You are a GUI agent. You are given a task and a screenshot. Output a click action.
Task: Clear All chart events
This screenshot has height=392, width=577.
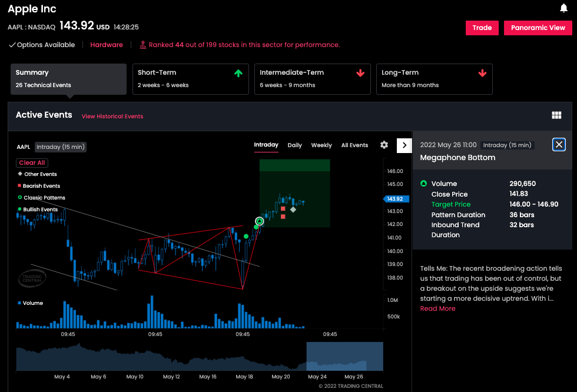(32, 162)
